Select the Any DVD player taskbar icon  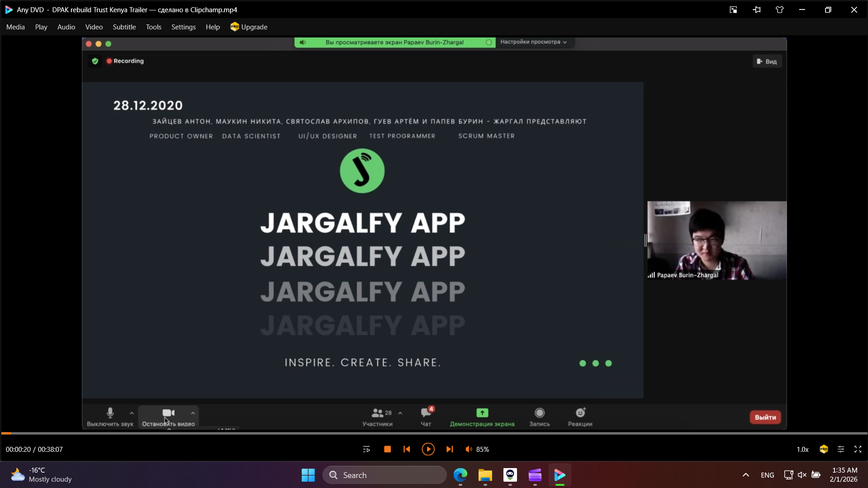[x=560, y=475]
